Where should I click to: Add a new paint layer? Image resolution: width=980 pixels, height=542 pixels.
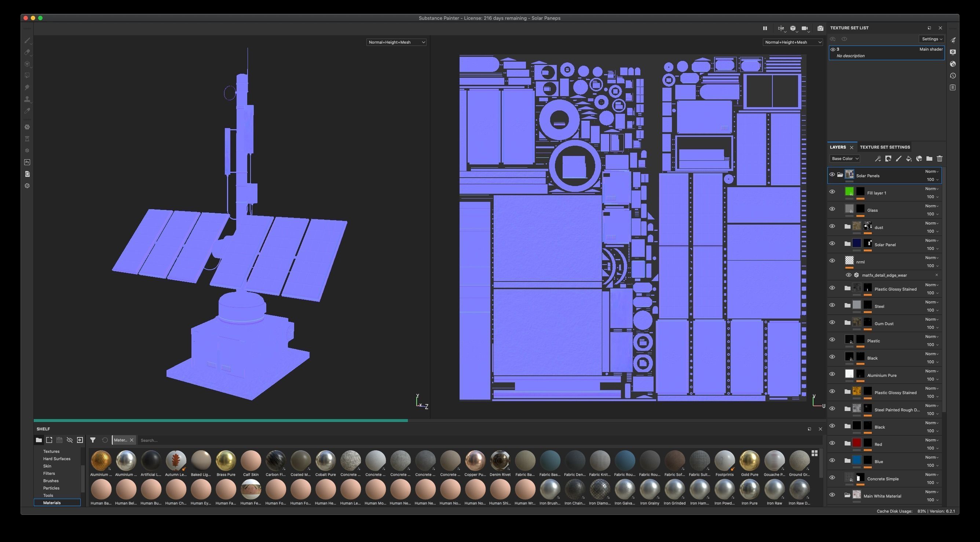click(899, 159)
